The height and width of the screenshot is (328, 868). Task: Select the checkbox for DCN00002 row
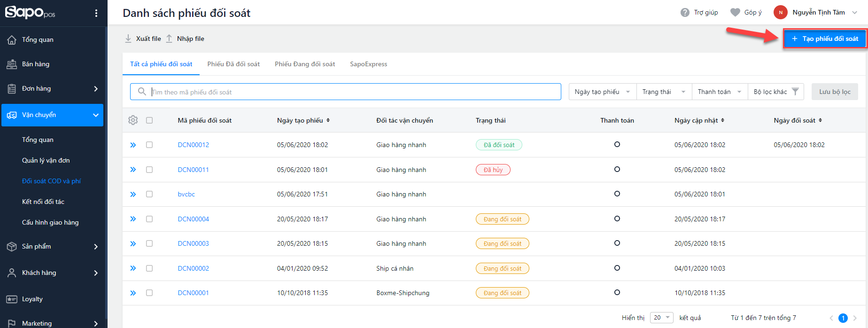click(149, 268)
